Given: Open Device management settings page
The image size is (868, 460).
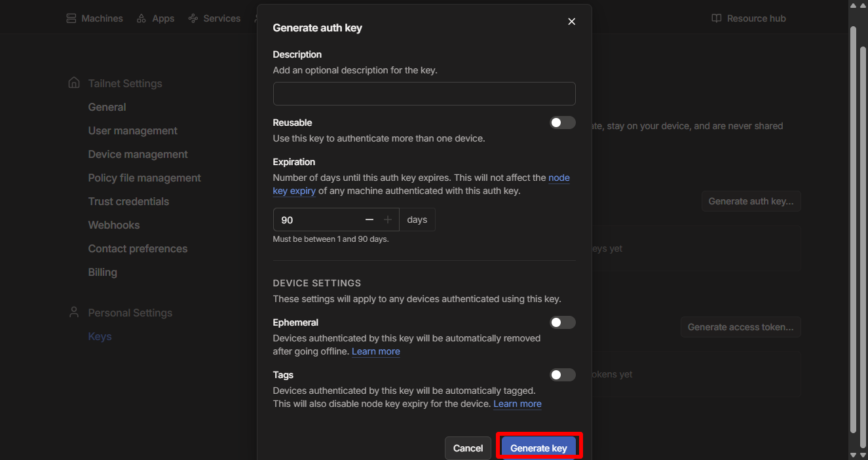Looking at the screenshot, I should 138,154.
